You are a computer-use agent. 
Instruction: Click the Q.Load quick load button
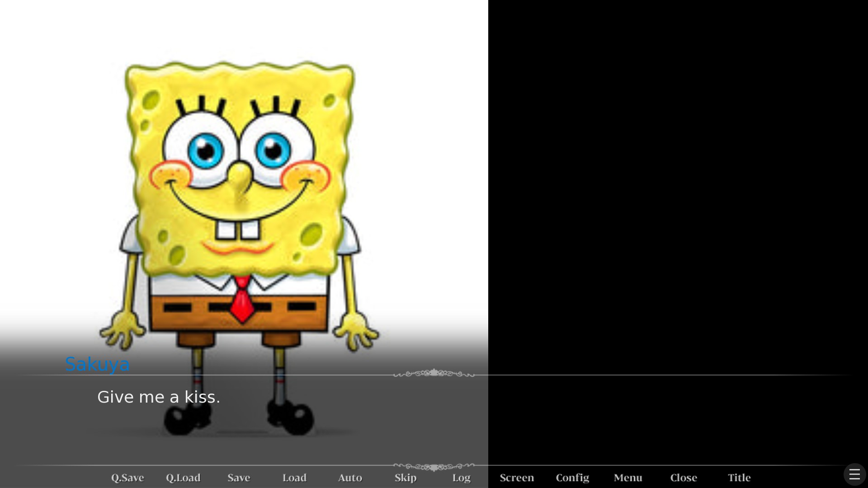coord(183,478)
